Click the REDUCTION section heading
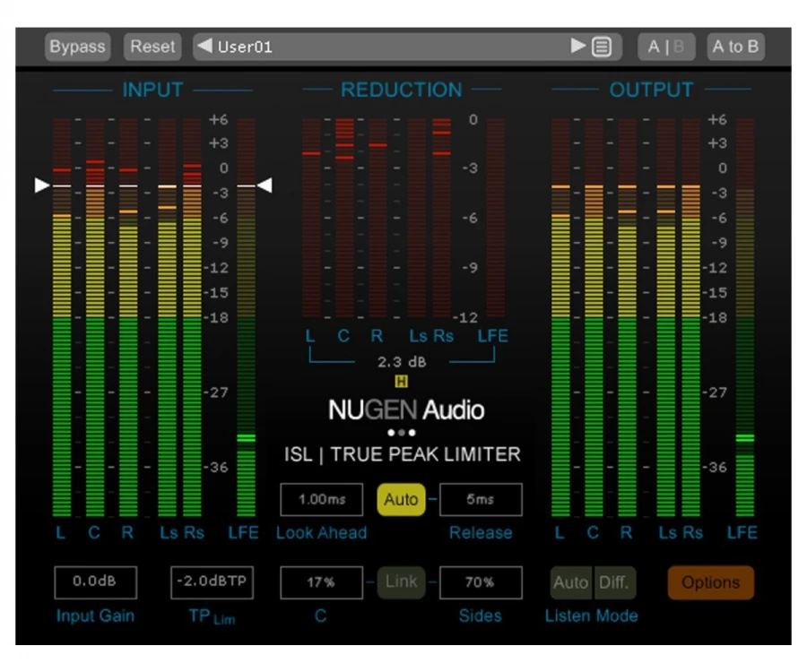The height and width of the screenshot is (672, 807). [402, 90]
